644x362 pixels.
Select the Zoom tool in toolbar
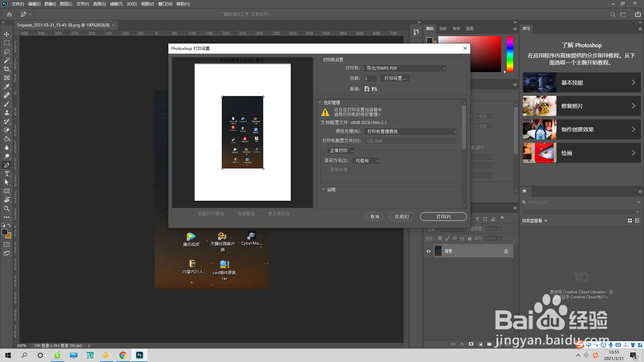click(x=7, y=208)
